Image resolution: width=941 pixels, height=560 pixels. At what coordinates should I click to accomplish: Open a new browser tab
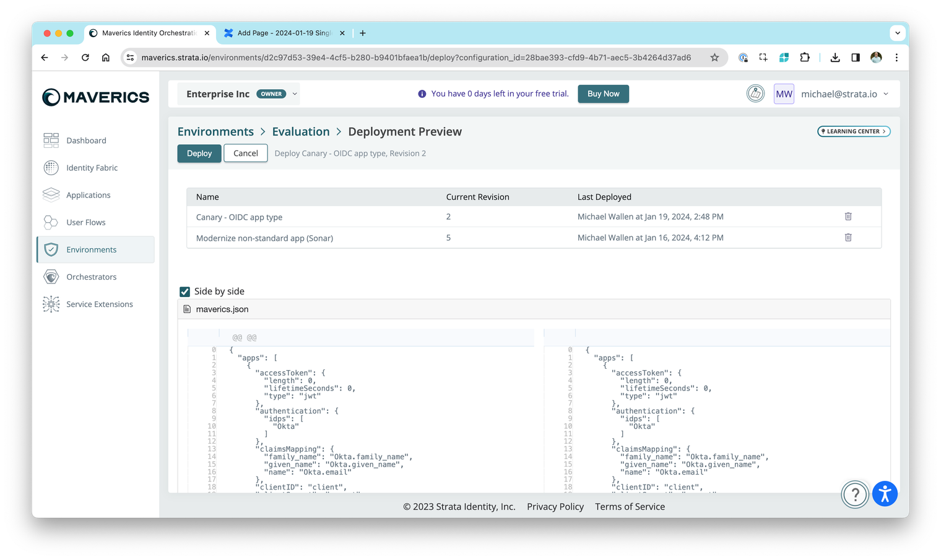click(363, 33)
